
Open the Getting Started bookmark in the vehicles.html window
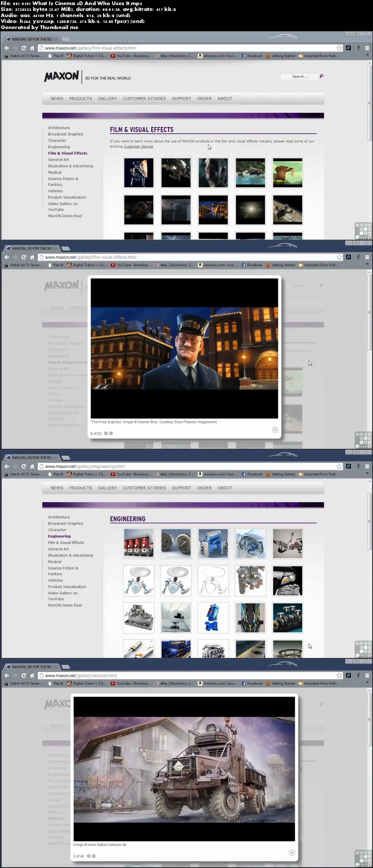280,683
